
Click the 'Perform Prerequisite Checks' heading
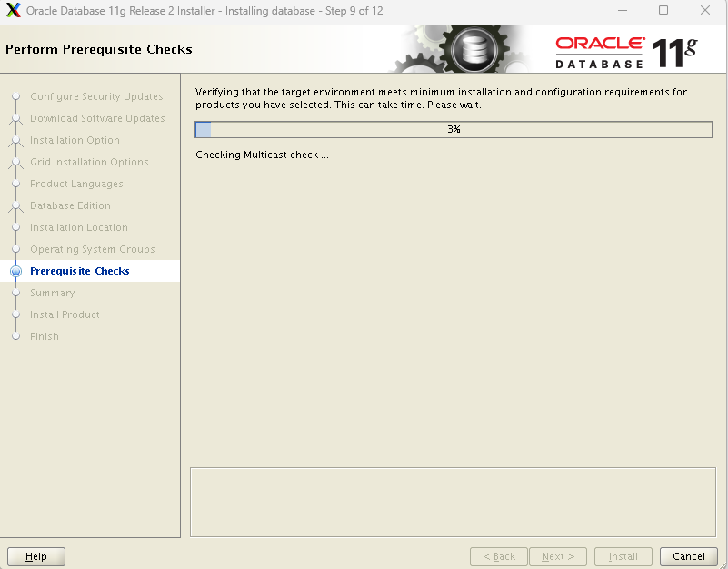(x=99, y=49)
